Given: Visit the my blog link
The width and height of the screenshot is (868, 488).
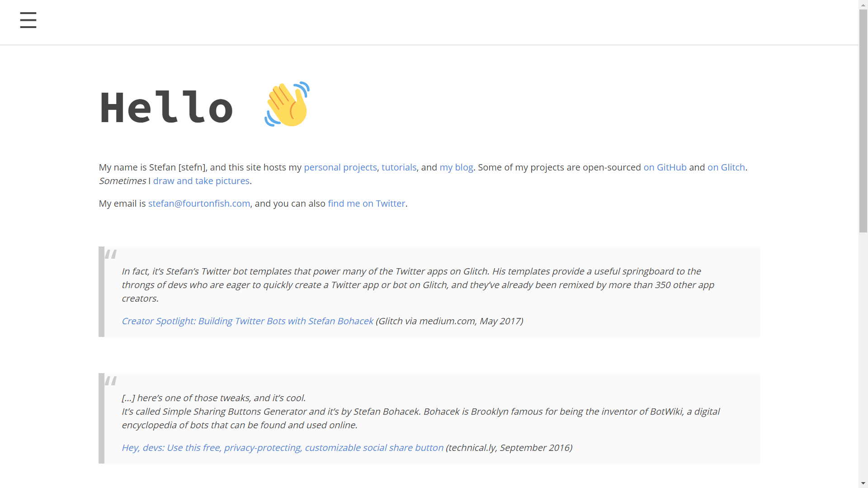Looking at the screenshot, I should (x=456, y=167).
